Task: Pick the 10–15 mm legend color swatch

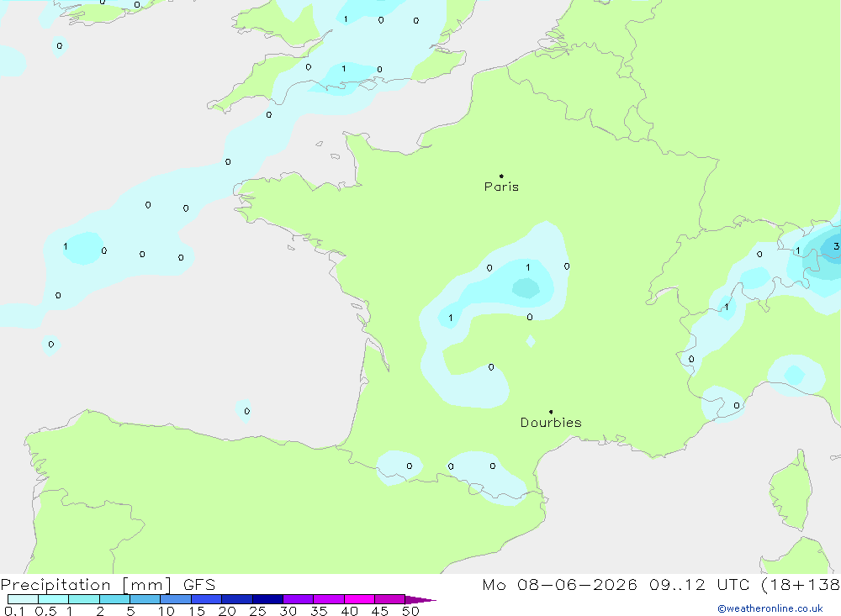Action: (x=176, y=599)
